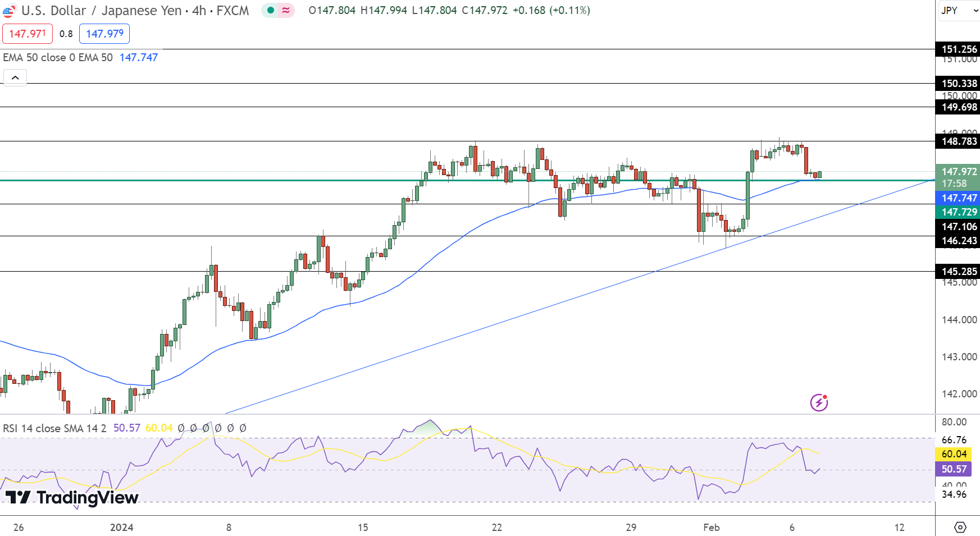Click the 22 date marker on time axis
980x536 pixels.
(x=497, y=528)
